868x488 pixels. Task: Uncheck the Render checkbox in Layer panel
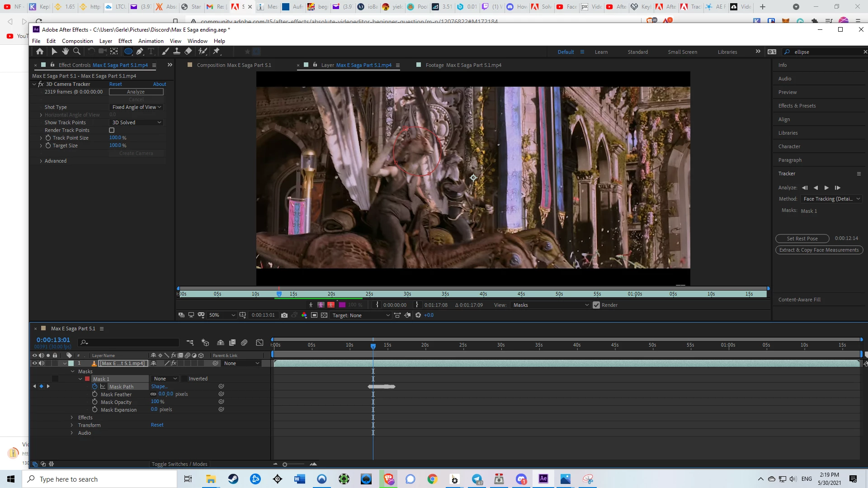pyautogui.click(x=596, y=305)
